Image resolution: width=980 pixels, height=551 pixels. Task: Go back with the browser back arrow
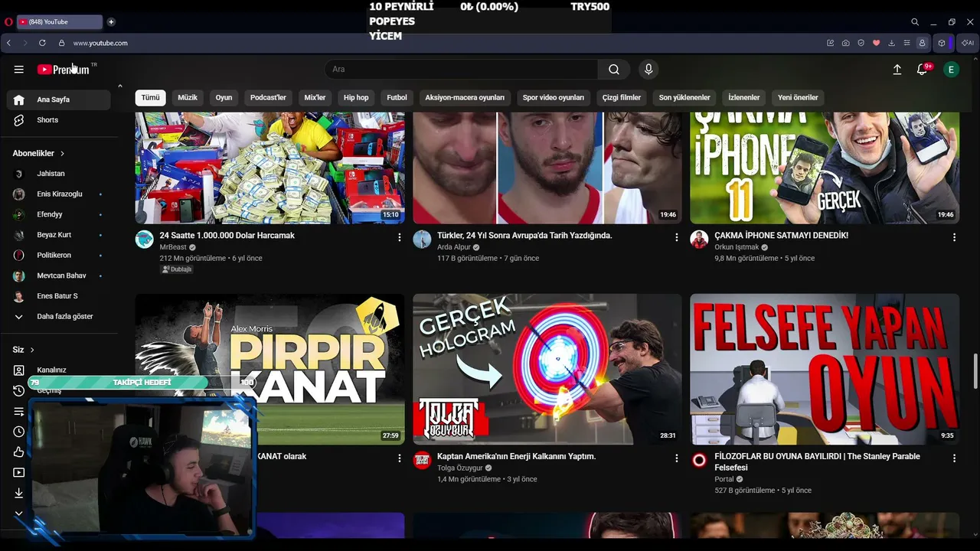tap(8, 43)
